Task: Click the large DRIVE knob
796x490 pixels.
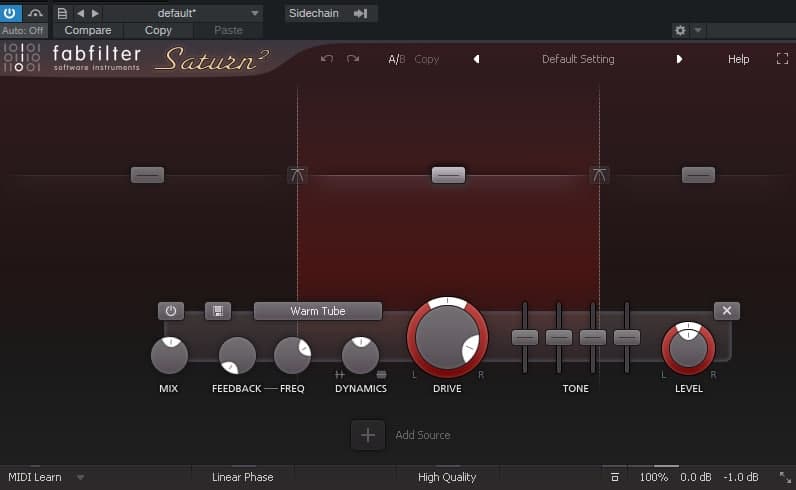Action: (x=447, y=337)
